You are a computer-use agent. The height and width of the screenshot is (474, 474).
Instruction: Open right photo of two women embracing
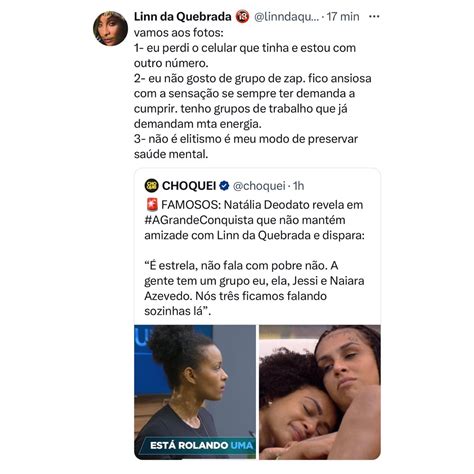[x=320, y=392]
